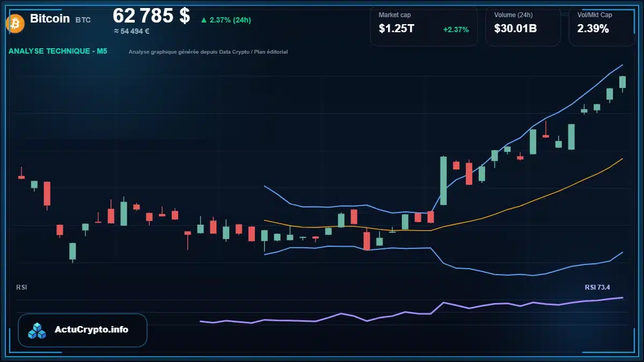Click the Bitcoin name heading
This screenshot has width=644, height=362.
coord(50,18)
